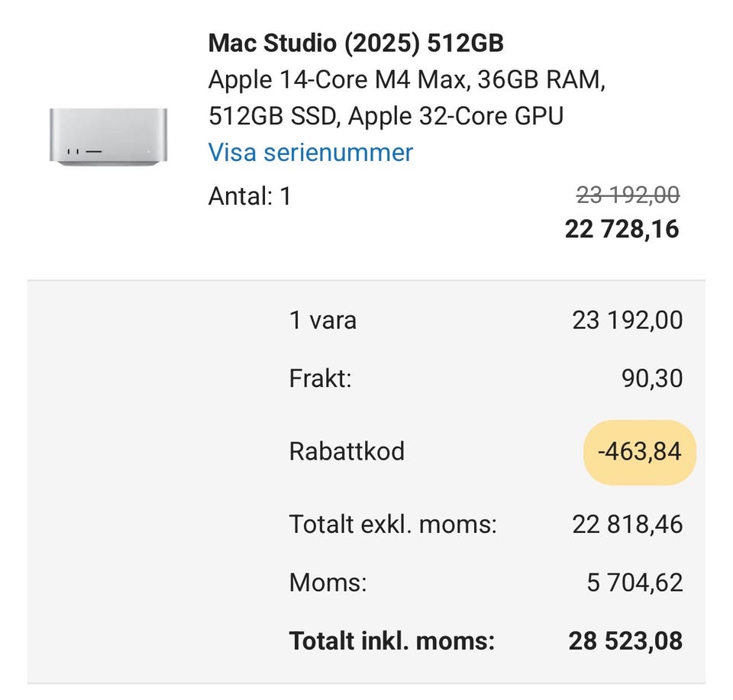Click the "Frakt:" shipping label
This screenshot has width=733, height=700.
[320, 379]
